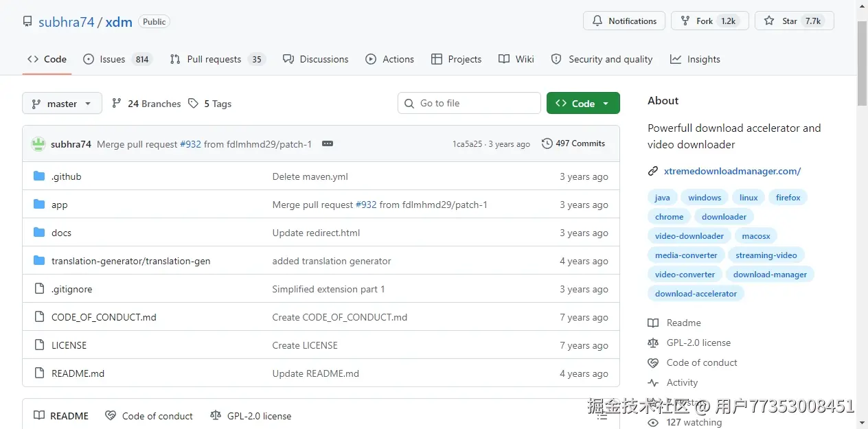Click the pulse icon beside Activity
Image resolution: width=868 pixels, height=429 pixels.
[653, 382]
